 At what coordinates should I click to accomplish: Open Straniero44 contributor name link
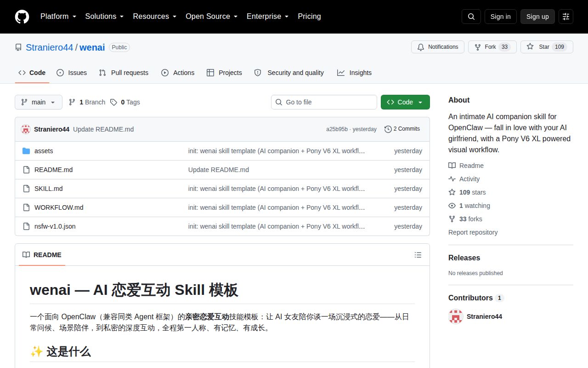(x=484, y=316)
